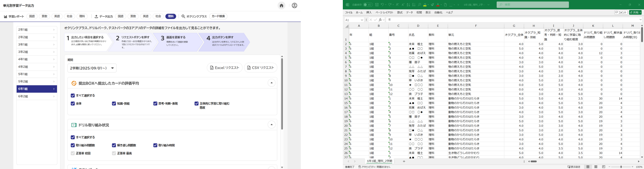
Task: Select 5年1組 in the class list
Action: 36,74
